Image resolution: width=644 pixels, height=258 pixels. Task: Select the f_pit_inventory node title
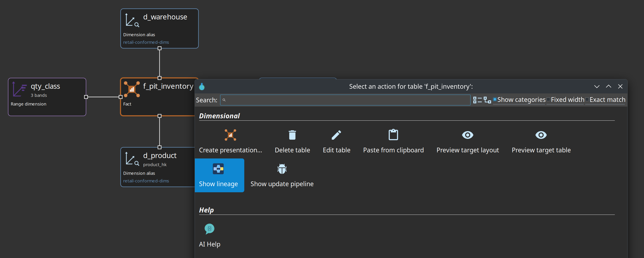[x=168, y=86]
